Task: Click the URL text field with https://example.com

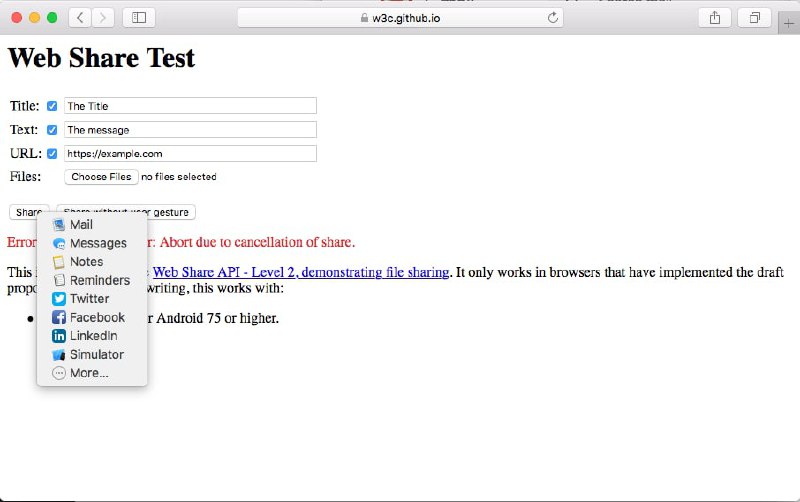Action: click(190, 154)
